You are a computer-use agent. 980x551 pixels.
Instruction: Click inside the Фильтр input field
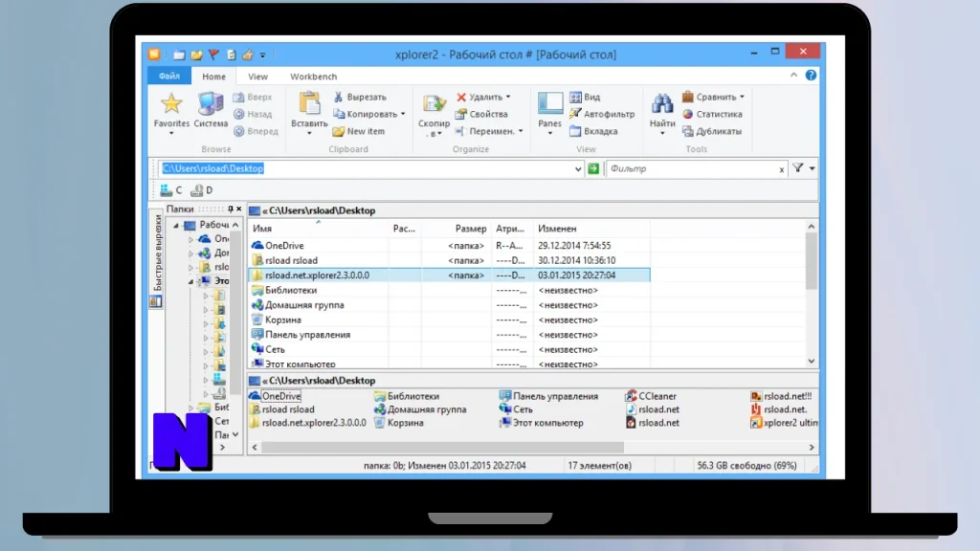691,168
